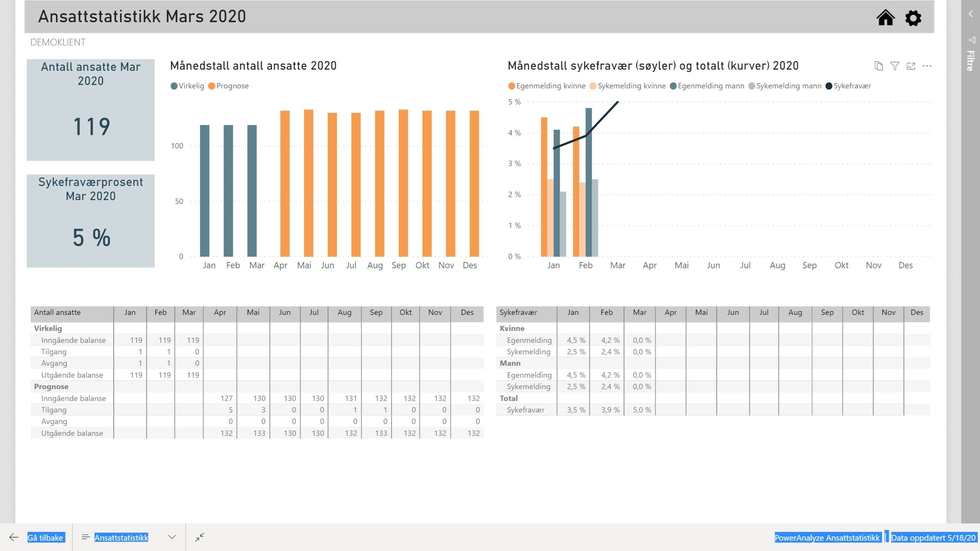Select the Ansattstatistikk page tab
This screenshot has width=980, height=551.
[x=121, y=537]
